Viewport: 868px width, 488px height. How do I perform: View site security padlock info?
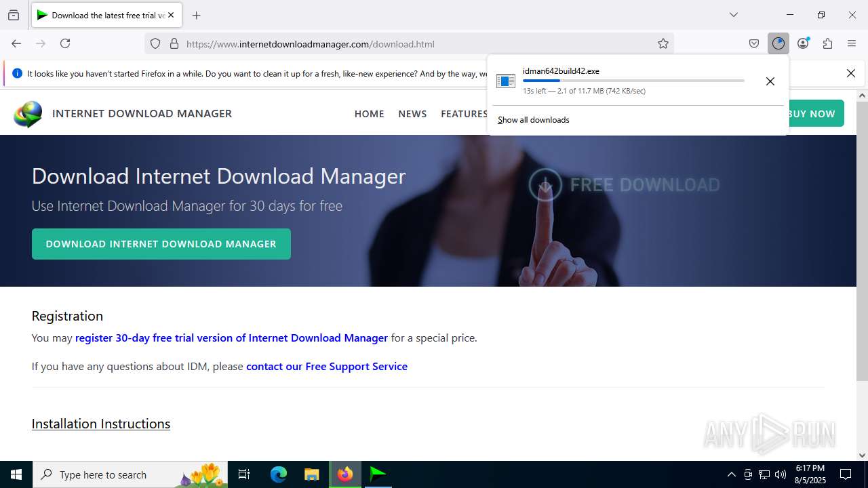174,43
